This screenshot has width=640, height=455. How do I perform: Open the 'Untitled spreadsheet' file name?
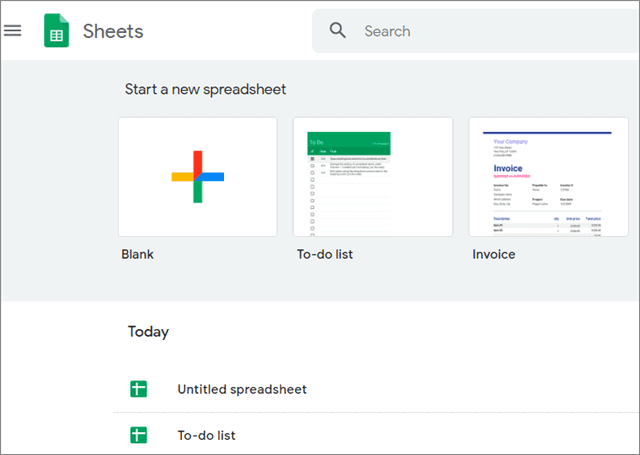pyautogui.click(x=242, y=389)
